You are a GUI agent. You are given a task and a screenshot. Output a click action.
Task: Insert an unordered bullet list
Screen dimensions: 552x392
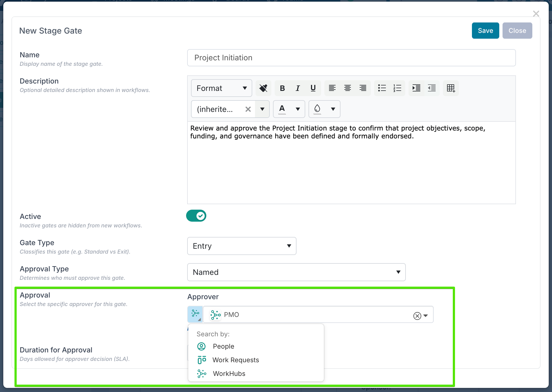pyautogui.click(x=382, y=88)
